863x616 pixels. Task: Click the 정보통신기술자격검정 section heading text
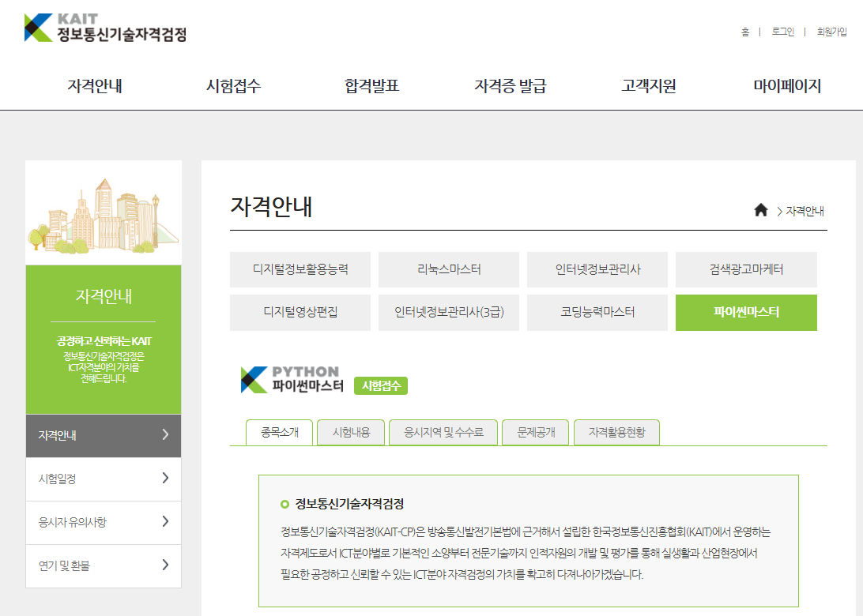coord(349,504)
